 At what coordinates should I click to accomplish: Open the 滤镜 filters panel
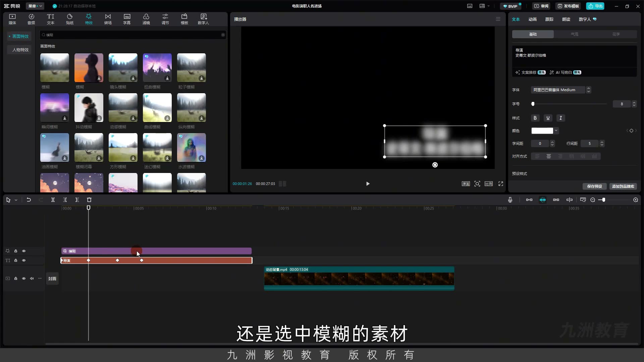coord(146,19)
